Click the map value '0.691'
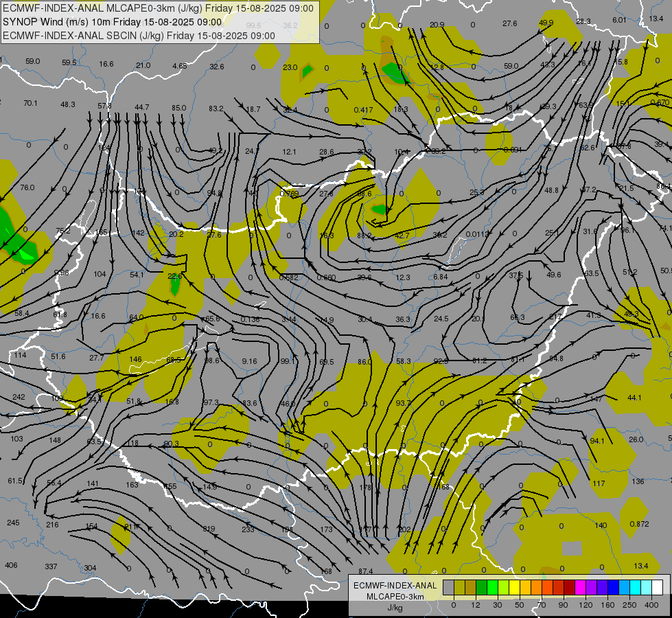This screenshot has width=672, height=618. (x=513, y=150)
